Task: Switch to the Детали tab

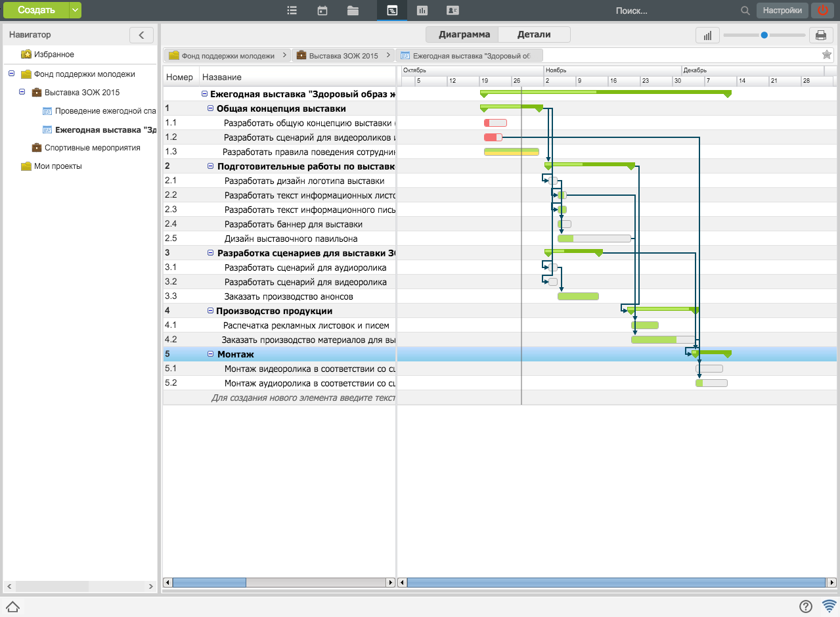Action: tap(534, 35)
